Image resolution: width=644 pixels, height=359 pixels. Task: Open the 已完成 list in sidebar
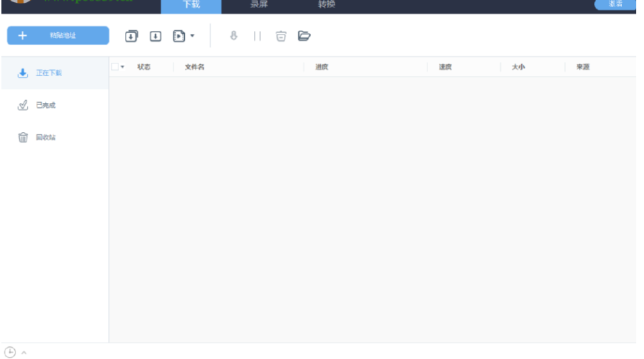pyautogui.click(x=45, y=106)
